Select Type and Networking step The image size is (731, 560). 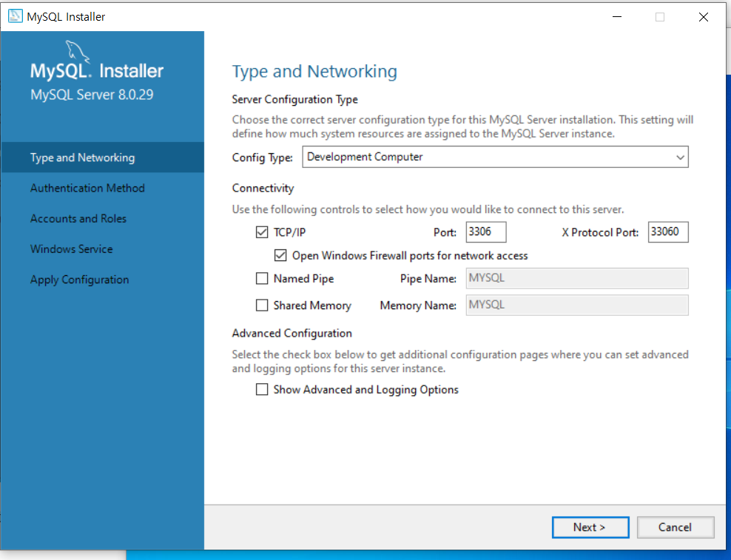click(x=102, y=158)
